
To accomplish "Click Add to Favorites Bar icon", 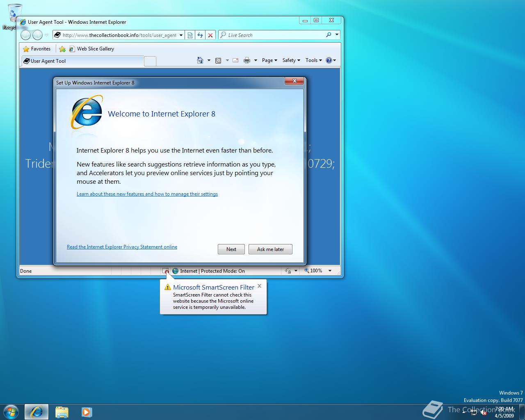I will point(62,49).
